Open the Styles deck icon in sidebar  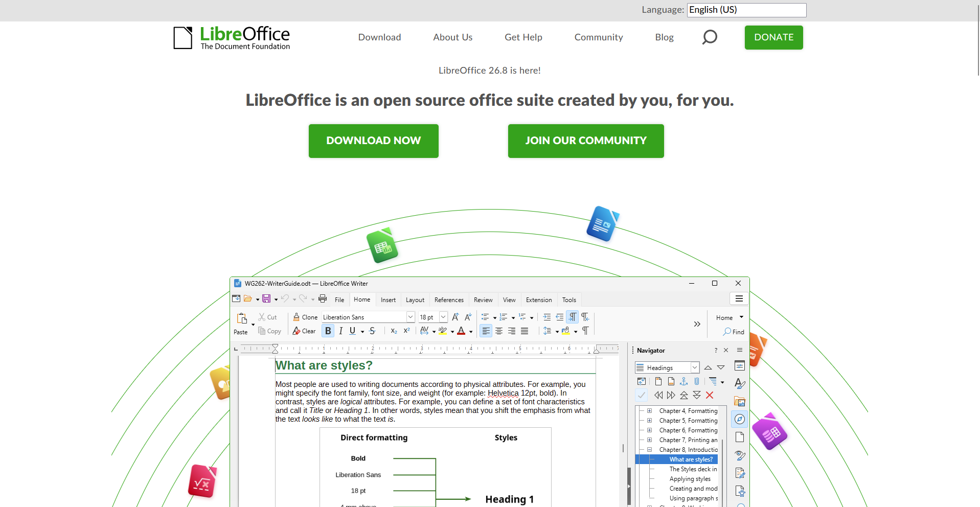coord(740,383)
